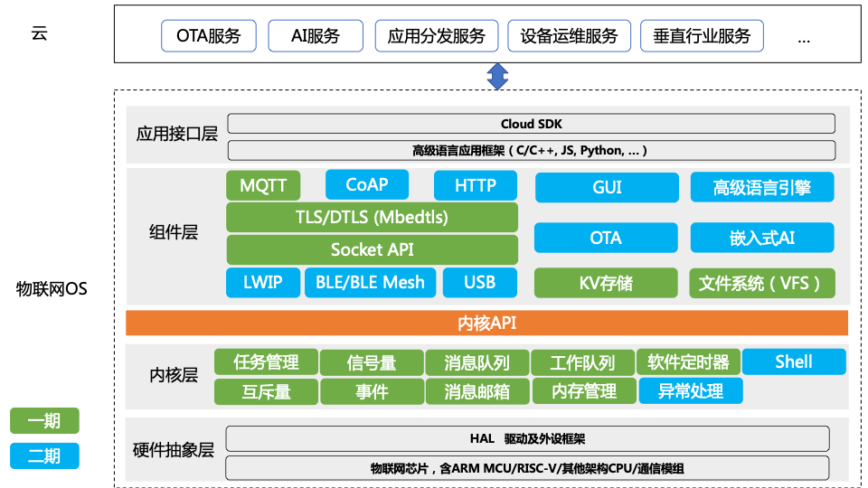Click the Cloud SDK bar
868x488 pixels.
tap(531, 124)
